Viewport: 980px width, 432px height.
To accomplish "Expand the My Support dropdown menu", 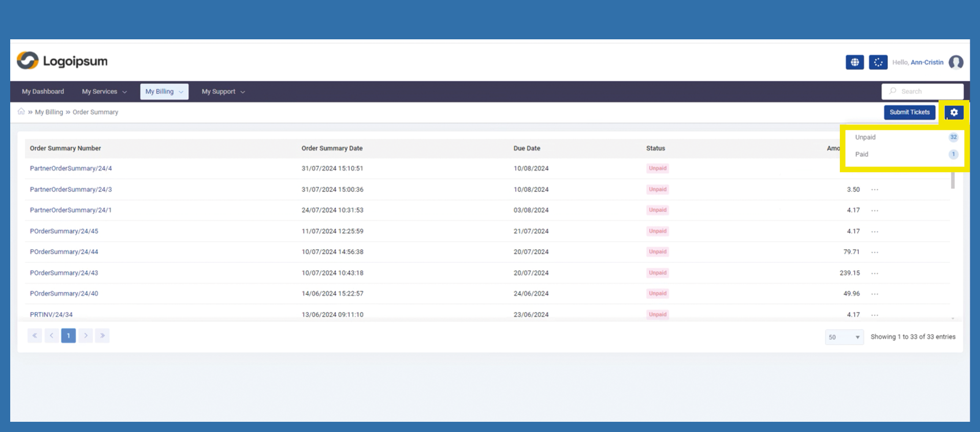I will pos(223,91).
